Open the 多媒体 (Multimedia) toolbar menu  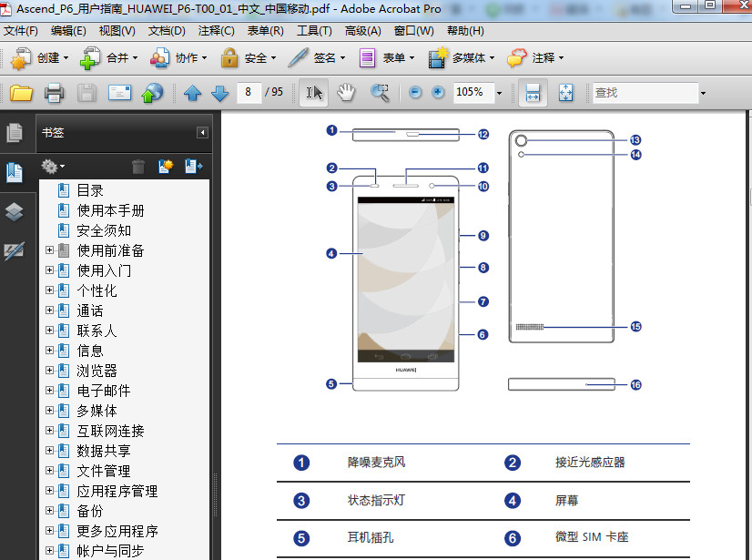click(x=461, y=58)
